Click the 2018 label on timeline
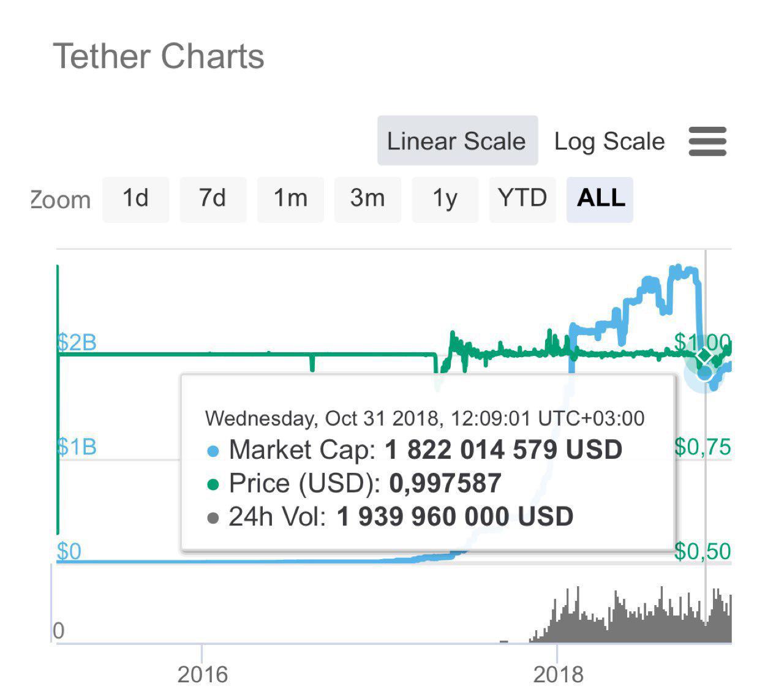The height and width of the screenshot is (697, 784). [x=558, y=674]
